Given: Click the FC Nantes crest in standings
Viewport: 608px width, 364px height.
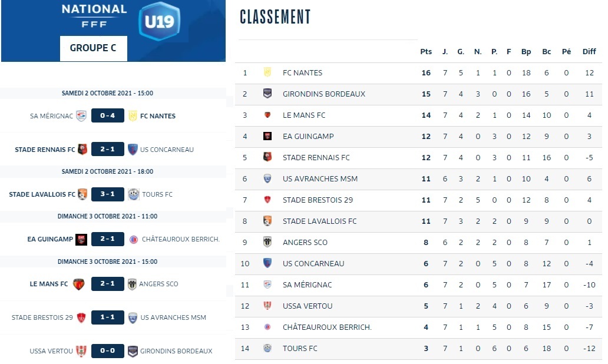Looking at the screenshot, I should [x=267, y=72].
